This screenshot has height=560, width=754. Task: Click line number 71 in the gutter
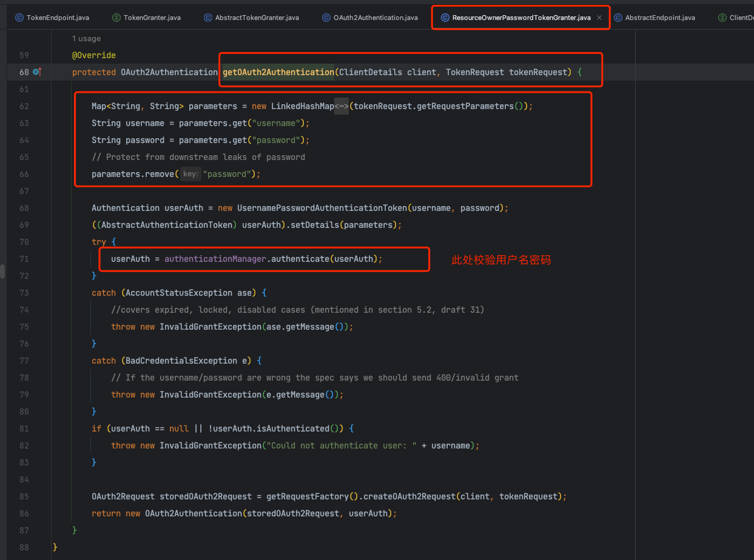pos(24,259)
